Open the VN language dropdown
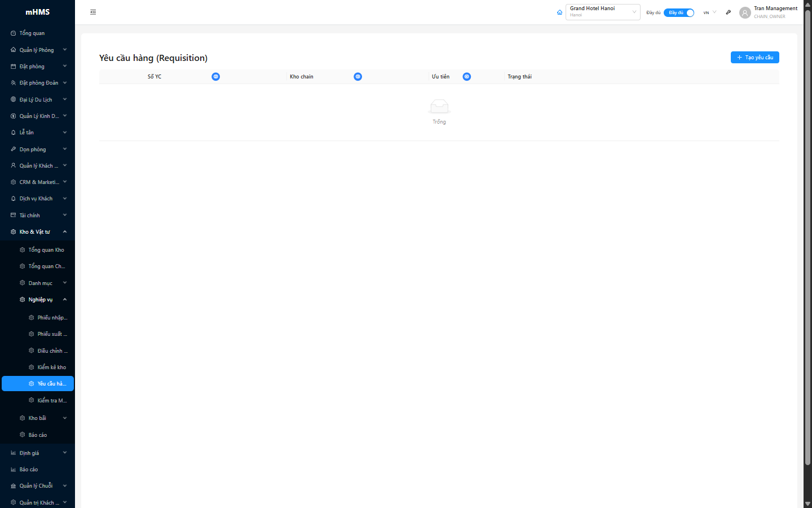The image size is (812, 508). [709, 12]
